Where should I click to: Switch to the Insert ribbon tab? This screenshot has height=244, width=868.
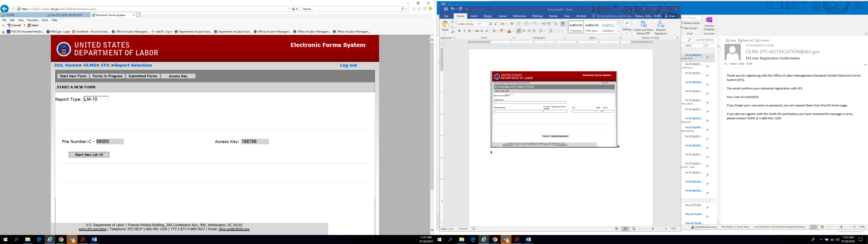pyautogui.click(x=474, y=16)
